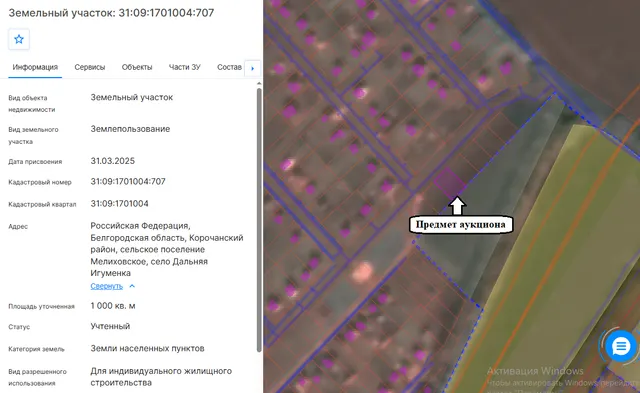The image size is (640, 393).
Task: Select status value Учтенный
Action: [x=110, y=326]
